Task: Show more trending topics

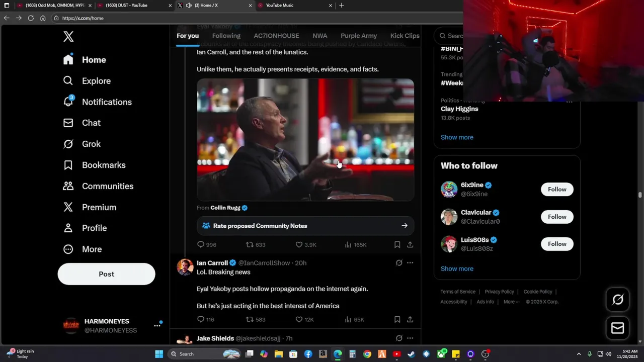Action: point(457,137)
